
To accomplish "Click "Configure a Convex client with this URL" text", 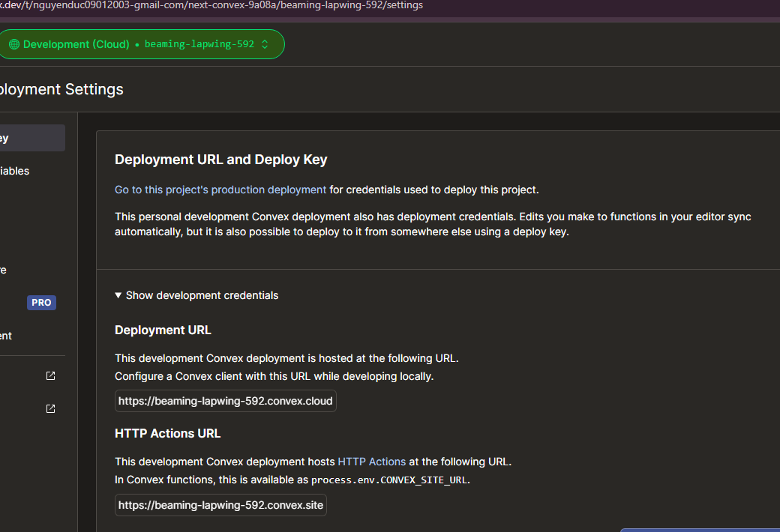I will click(213, 377).
